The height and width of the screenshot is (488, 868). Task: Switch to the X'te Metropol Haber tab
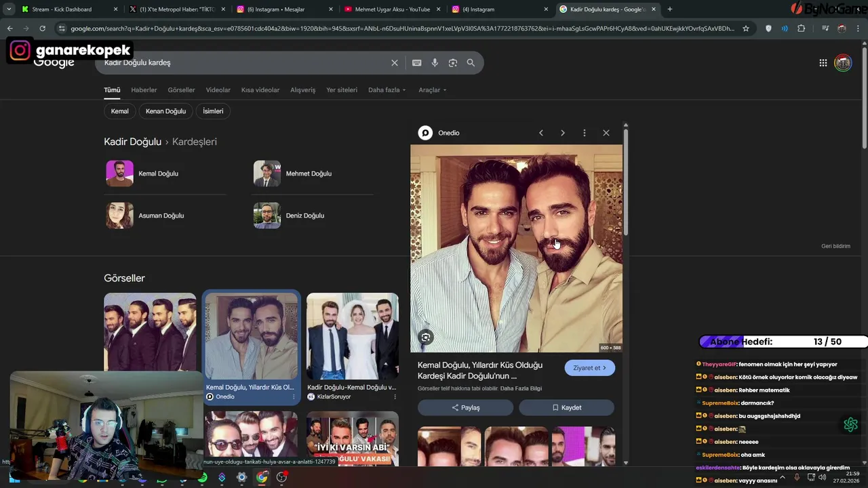point(178,9)
